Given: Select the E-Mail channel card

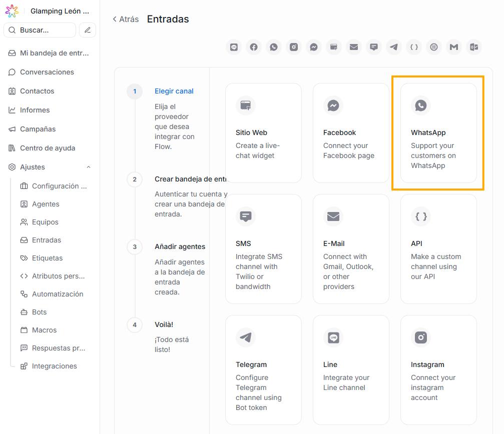Looking at the screenshot, I should pyautogui.click(x=351, y=249).
